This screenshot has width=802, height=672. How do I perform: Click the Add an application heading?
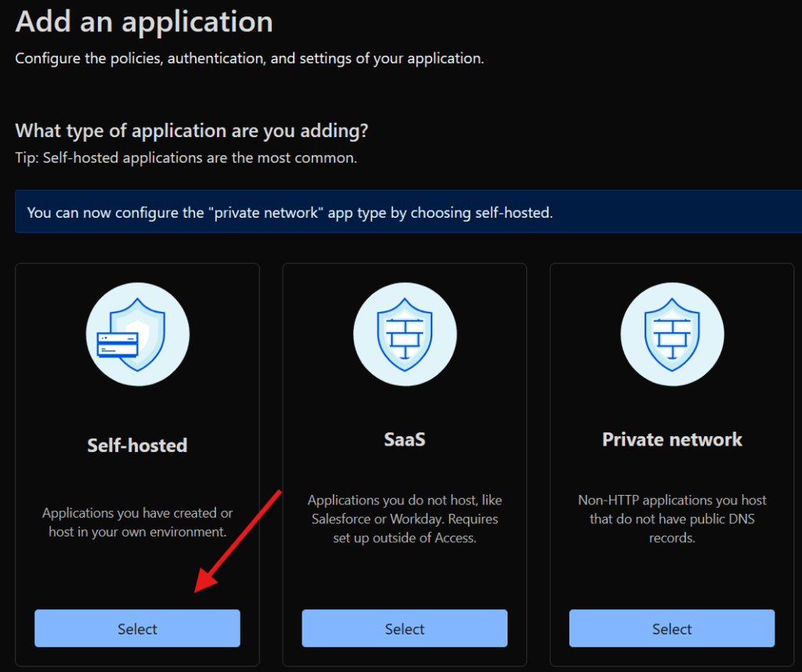[x=144, y=21]
